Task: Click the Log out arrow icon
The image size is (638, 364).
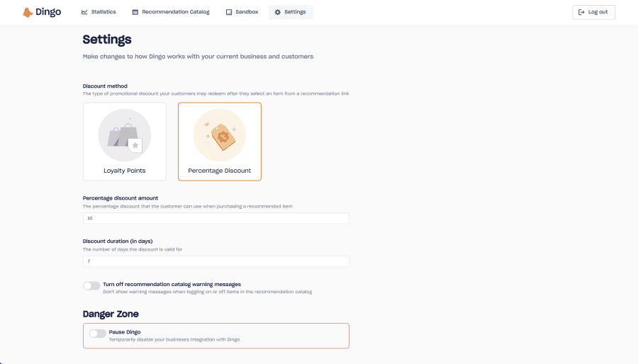Action: click(x=581, y=12)
